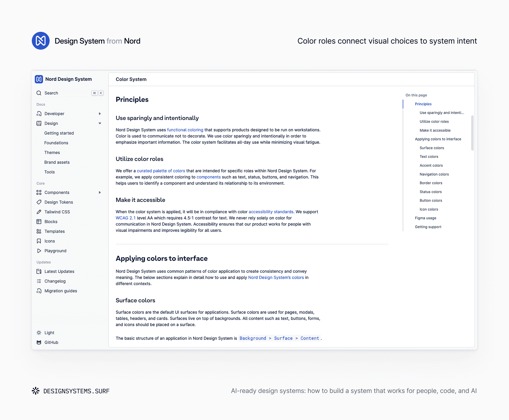Viewport: 509px width, 420px height.
Task: Open the Playground page
Action: click(55, 251)
